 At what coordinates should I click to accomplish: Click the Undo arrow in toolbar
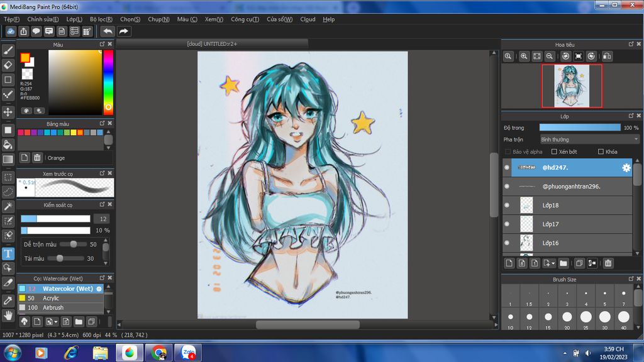pyautogui.click(x=108, y=31)
